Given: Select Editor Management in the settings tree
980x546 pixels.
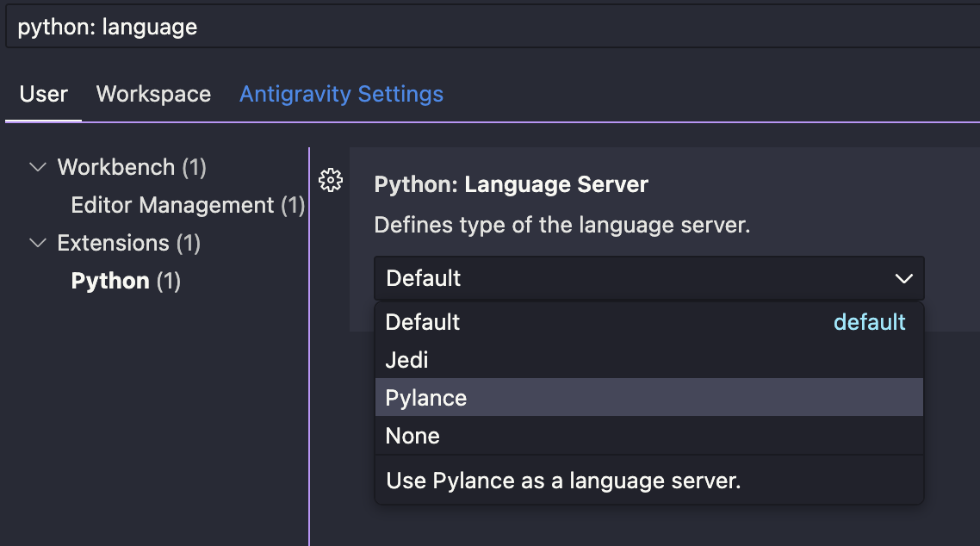Looking at the screenshot, I should (187, 205).
